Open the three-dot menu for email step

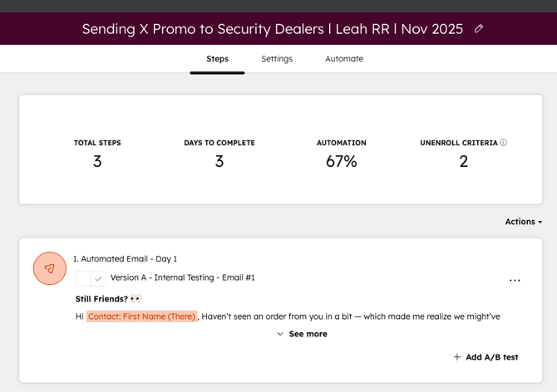[x=515, y=281]
